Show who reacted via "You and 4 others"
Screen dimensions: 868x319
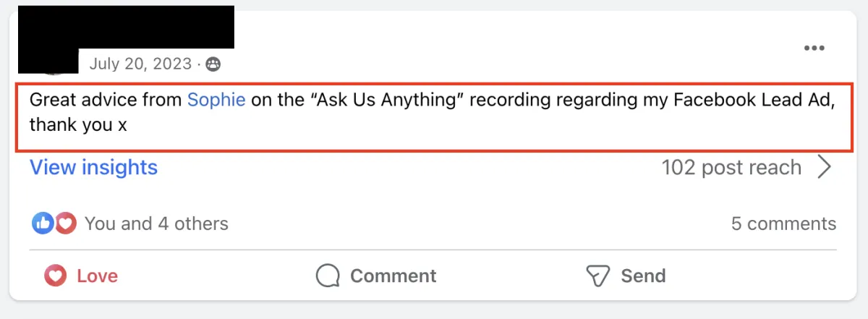pos(156,224)
